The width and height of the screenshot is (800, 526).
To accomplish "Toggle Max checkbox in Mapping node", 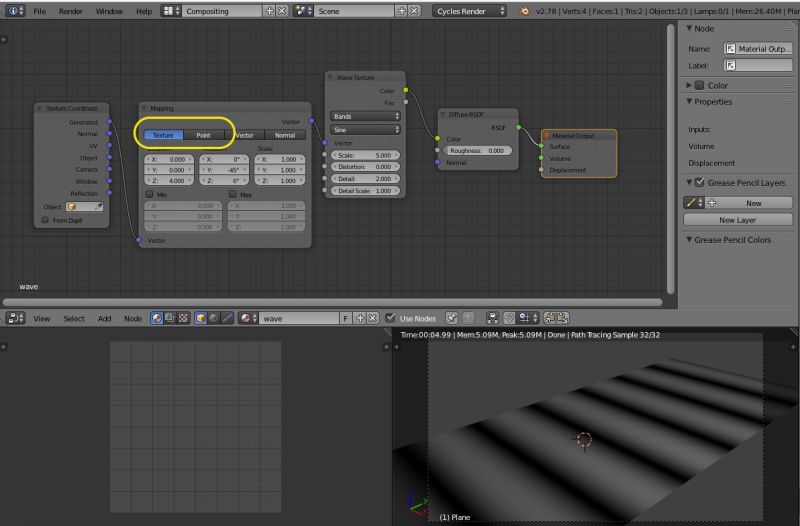I will [233, 194].
